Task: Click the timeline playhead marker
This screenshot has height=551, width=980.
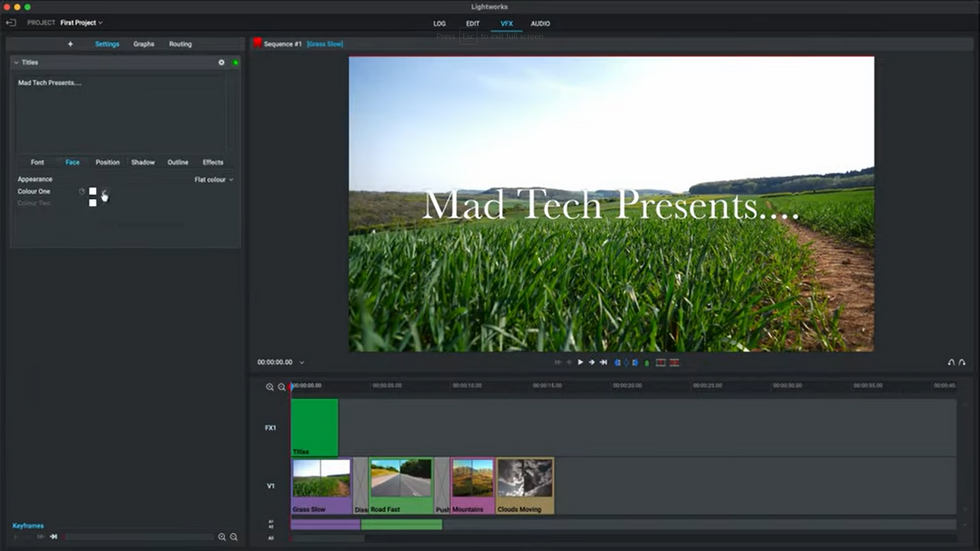Action: click(291, 386)
